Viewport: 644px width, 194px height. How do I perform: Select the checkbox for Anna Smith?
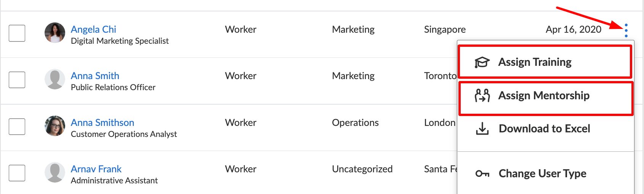(x=17, y=80)
